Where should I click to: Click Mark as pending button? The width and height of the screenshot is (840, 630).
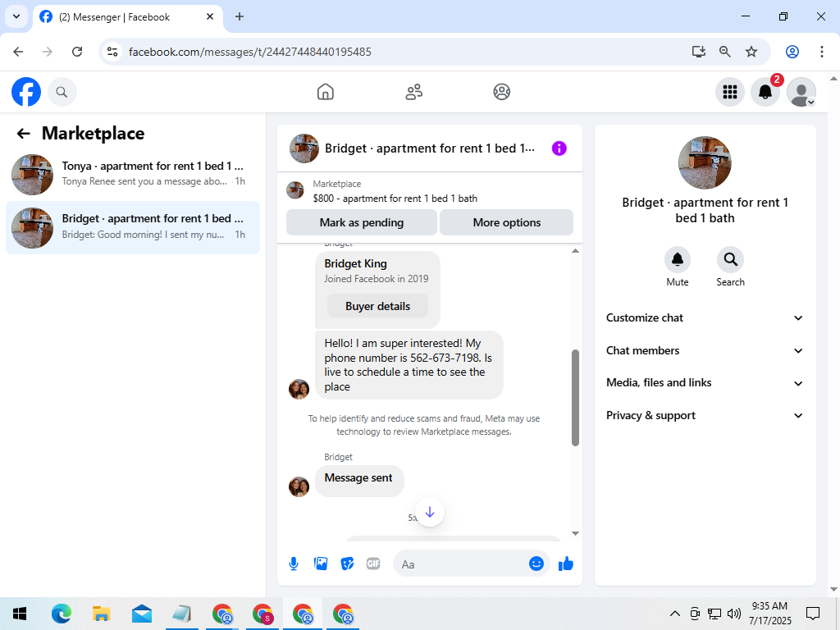tap(362, 222)
